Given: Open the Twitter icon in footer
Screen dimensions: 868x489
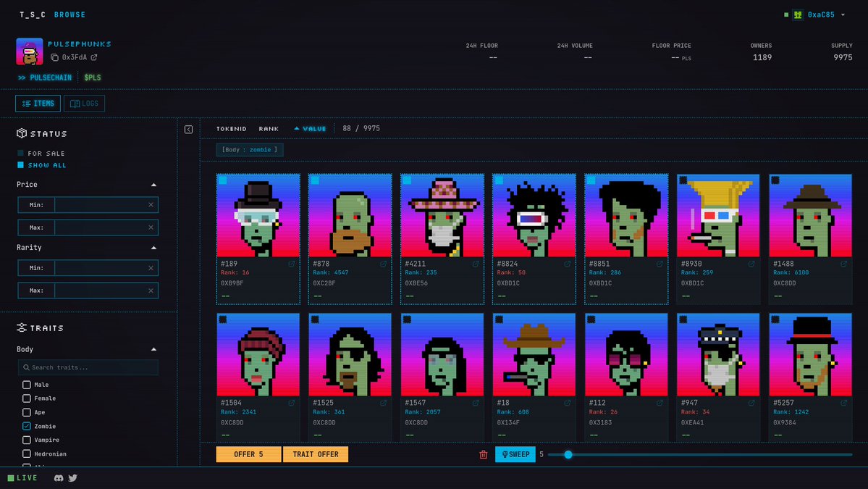Looking at the screenshot, I should coord(72,478).
